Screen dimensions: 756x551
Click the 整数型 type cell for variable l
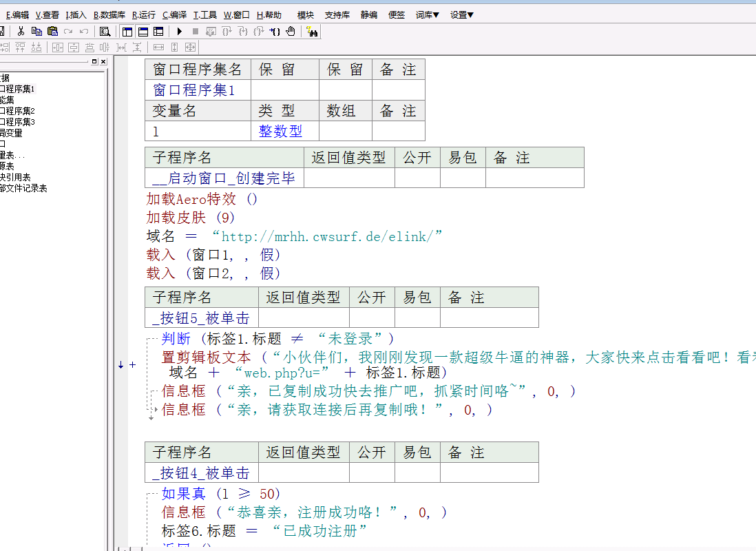pos(280,131)
